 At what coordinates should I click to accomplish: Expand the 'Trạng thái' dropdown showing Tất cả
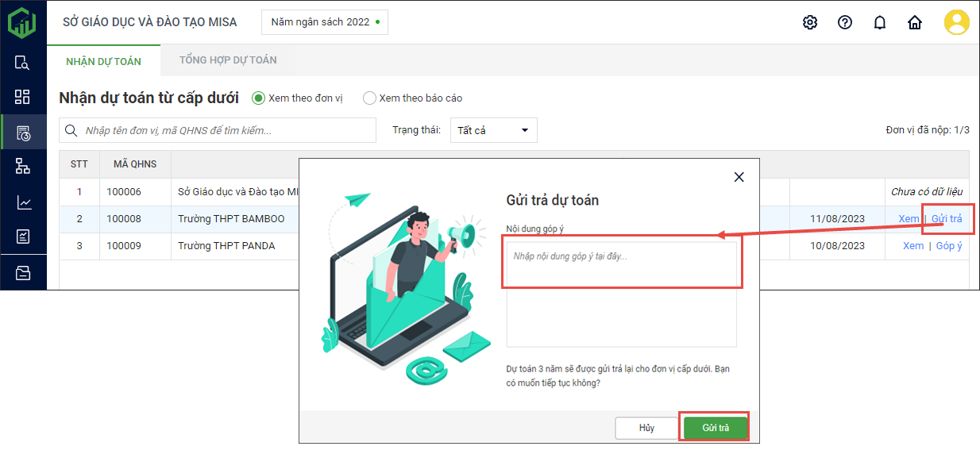pyautogui.click(x=493, y=130)
